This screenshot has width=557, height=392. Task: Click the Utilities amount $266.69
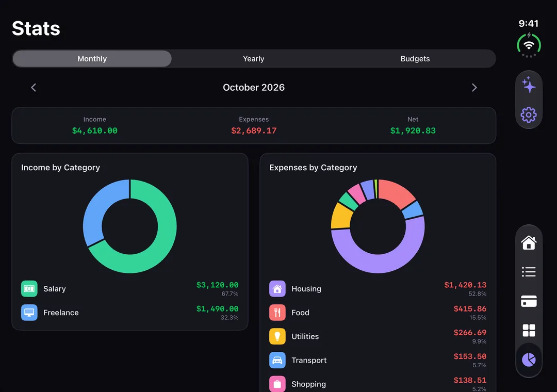(470, 333)
